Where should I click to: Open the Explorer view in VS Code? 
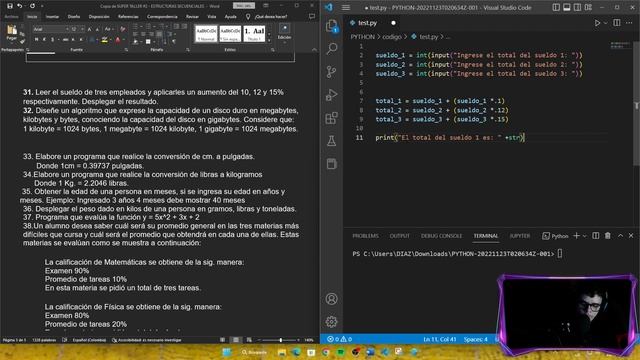pyautogui.click(x=331, y=26)
